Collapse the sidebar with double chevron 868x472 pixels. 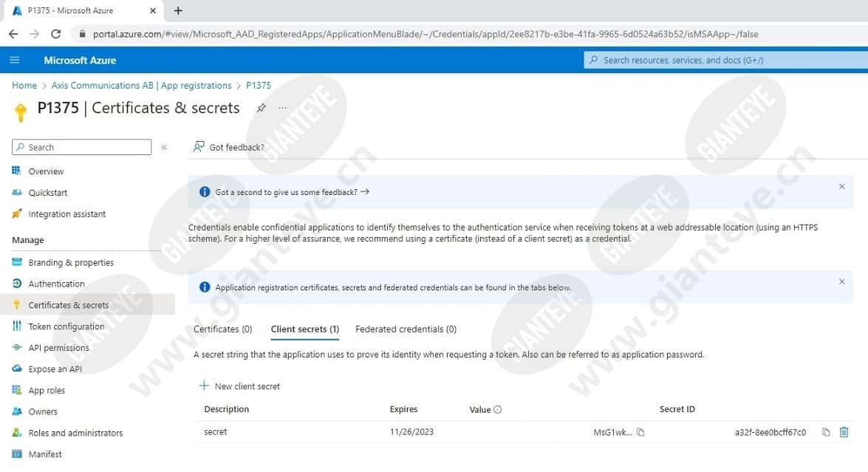pos(165,147)
